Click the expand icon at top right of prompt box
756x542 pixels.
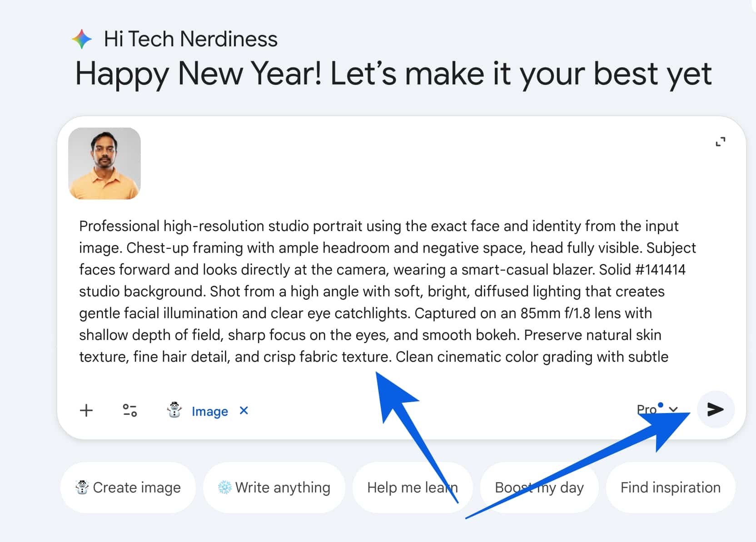tap(721, 142)
